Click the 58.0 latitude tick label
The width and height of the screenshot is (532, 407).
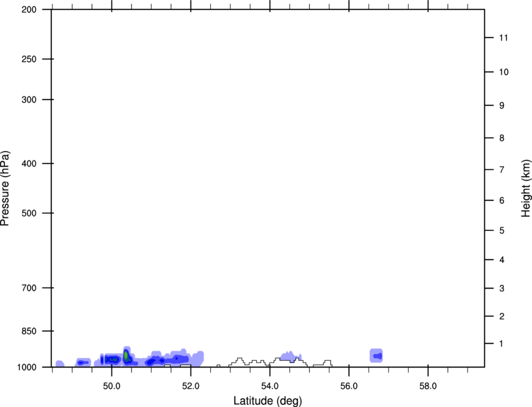point(428,386)
